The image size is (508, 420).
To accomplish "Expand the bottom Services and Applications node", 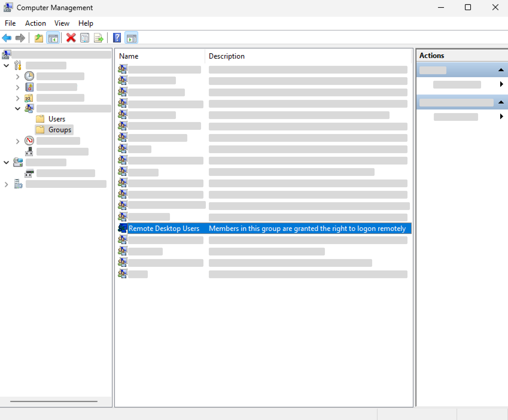I will click(6, 185).
